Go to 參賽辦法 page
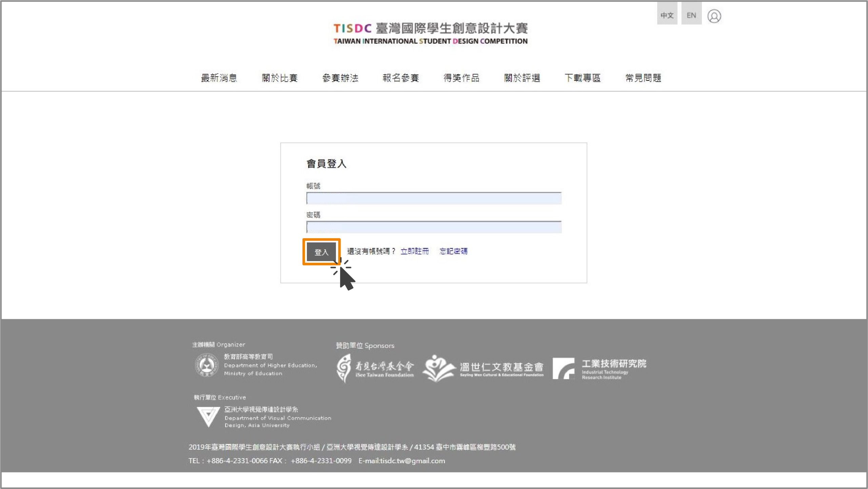Screen dimensions: 868x489 click(x=340, y=78)
